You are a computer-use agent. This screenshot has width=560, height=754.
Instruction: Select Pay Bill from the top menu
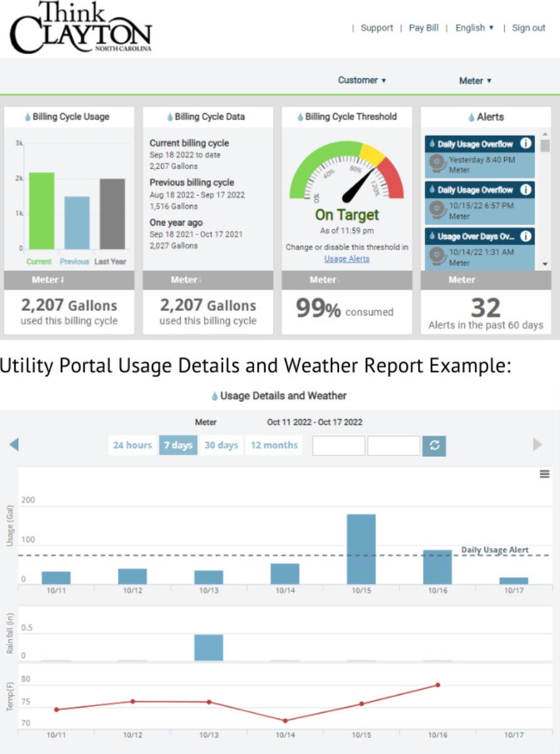point(424,28)
